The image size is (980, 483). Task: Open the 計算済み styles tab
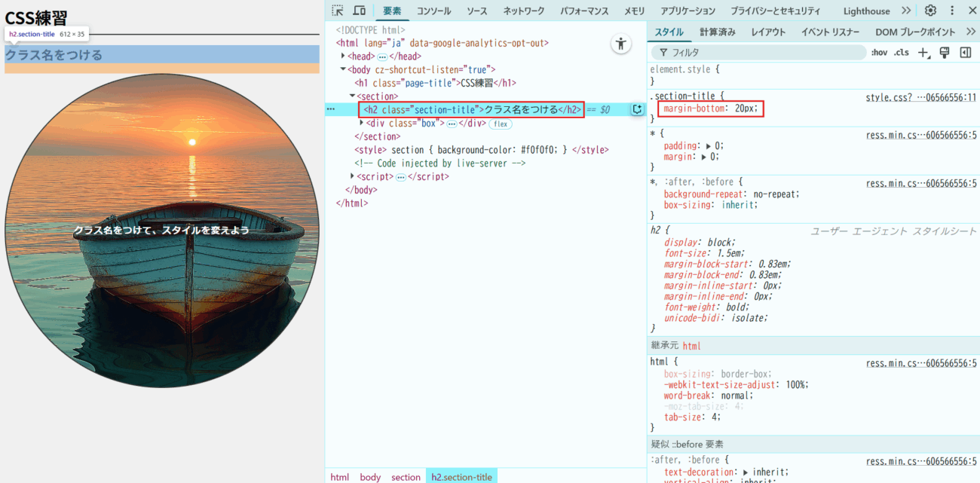click(717, 32)
